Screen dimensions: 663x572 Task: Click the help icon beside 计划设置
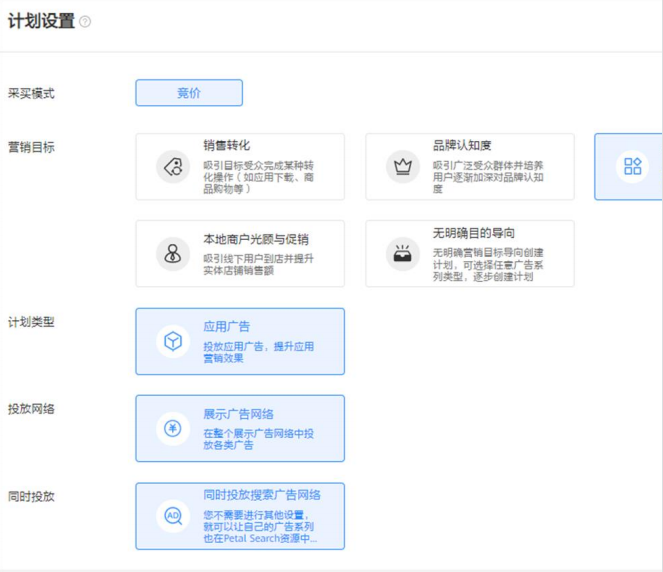tap(85, 22)
